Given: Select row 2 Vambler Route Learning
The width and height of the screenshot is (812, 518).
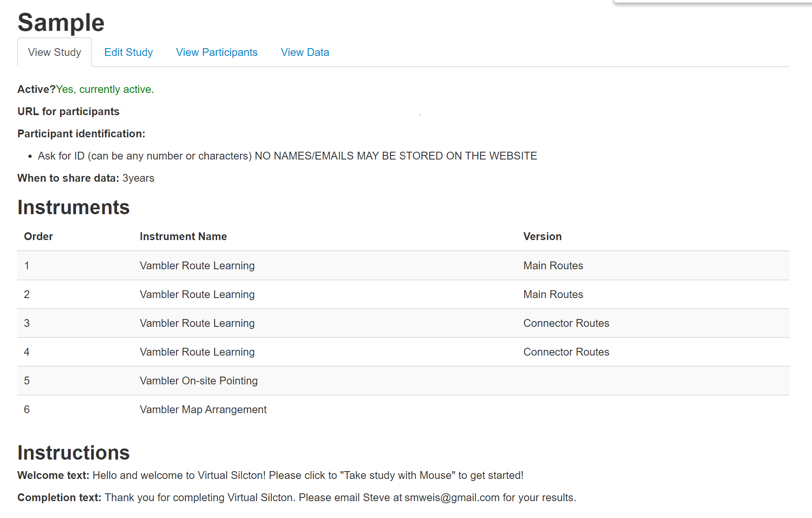Looking at the screenshot, I should click(197, 294).
